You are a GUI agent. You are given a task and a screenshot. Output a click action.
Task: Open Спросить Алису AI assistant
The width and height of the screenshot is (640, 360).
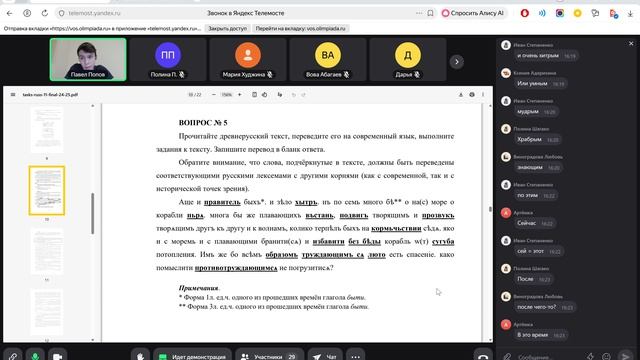(x=473, y=13)
